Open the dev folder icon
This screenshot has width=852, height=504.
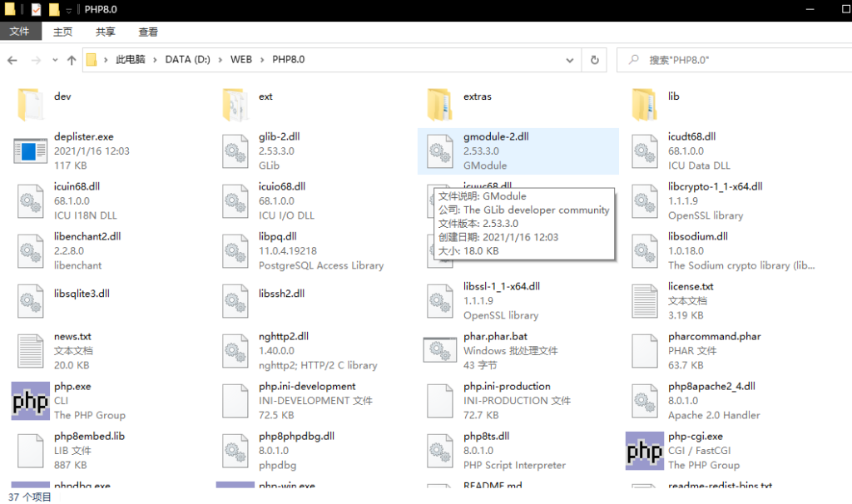[31, 104]
